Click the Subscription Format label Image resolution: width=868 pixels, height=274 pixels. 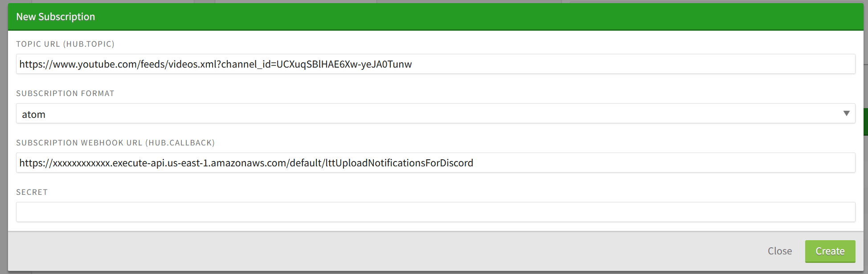pyautogui.click(x=65, y=93)
